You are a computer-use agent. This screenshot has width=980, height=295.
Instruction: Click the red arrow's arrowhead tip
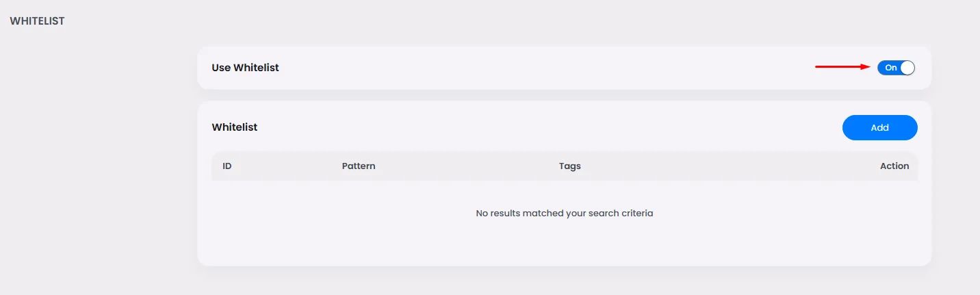(868, 67)
